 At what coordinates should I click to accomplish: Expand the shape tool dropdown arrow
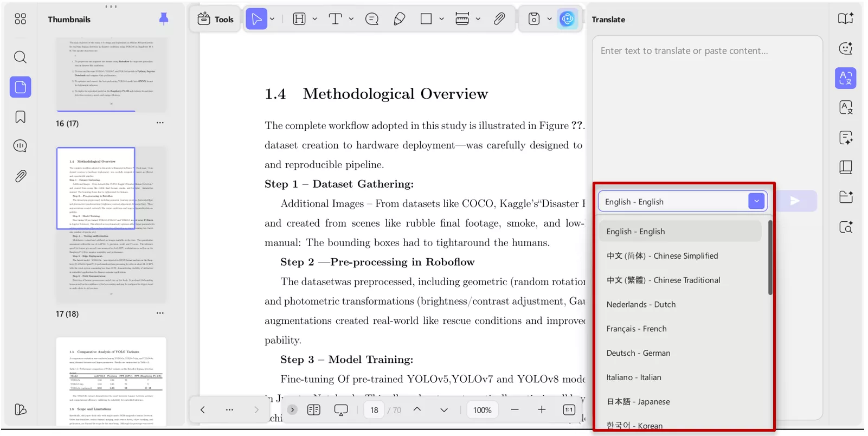tap(441, 19)
